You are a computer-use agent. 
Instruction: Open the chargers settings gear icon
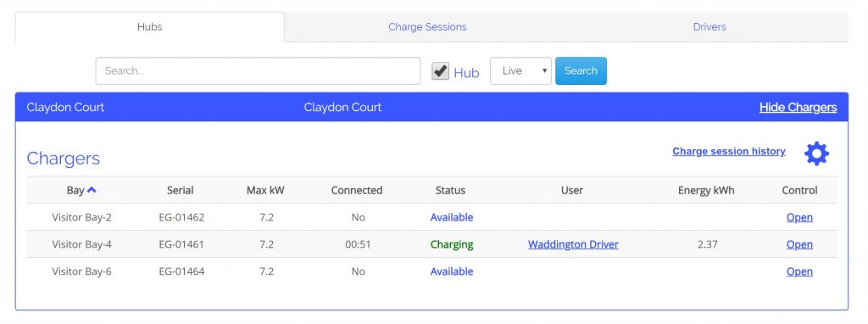pyautogui.click(x=816, y=154)
